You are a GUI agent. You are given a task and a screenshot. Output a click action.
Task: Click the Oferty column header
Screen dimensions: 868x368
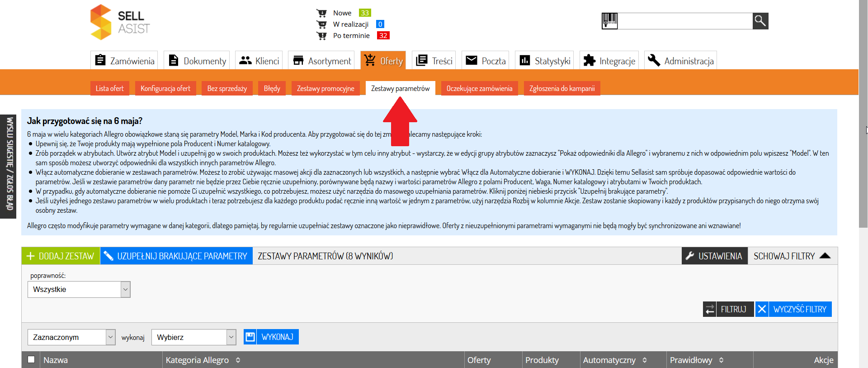point(479,360)
